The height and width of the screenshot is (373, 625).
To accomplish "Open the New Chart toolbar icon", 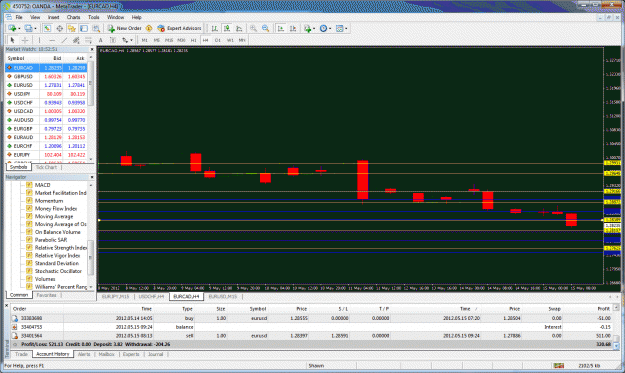I will click(12, 28).
